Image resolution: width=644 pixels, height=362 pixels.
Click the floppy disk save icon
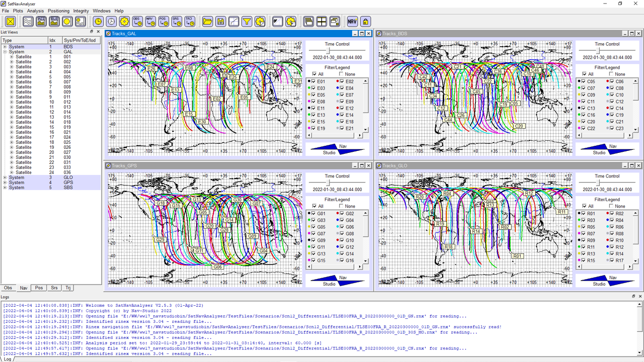point(220,21)
